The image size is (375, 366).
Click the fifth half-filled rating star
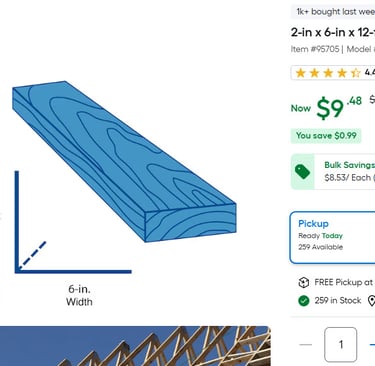coord(356,73)
